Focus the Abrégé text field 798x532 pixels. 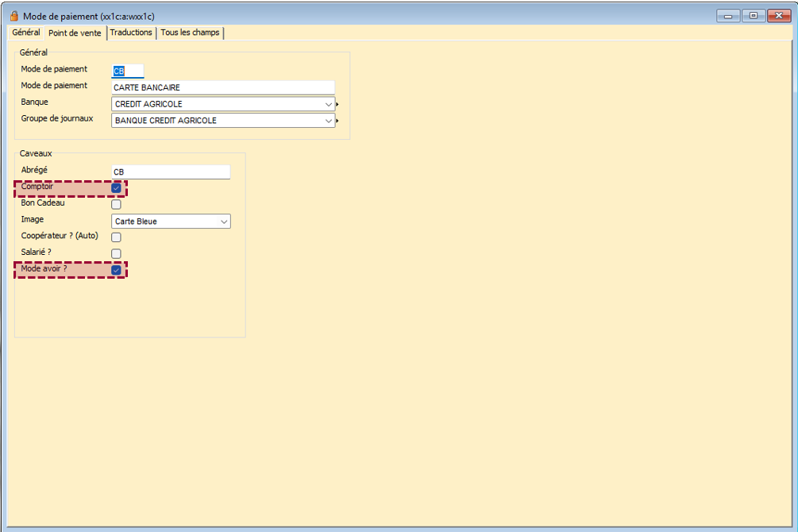click(x=171, y=172)
